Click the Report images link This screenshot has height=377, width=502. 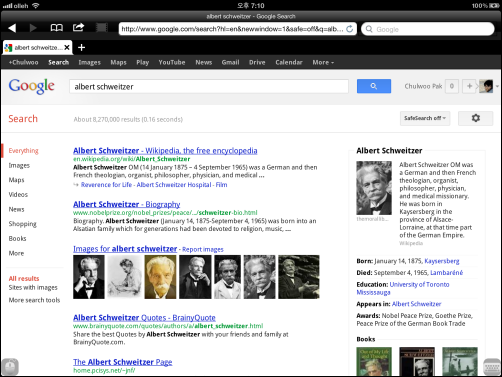coord(203,249)
